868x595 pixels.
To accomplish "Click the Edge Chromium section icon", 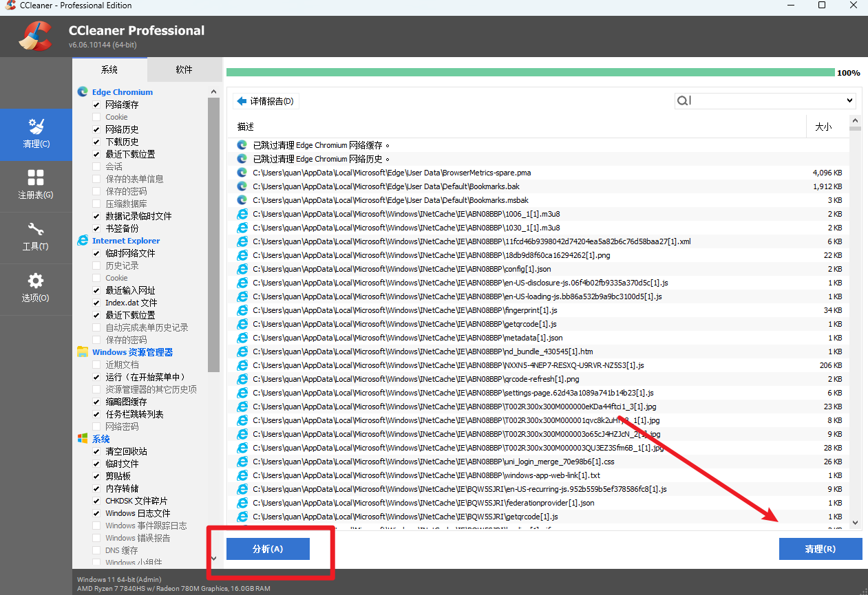I will click(83, 91).
